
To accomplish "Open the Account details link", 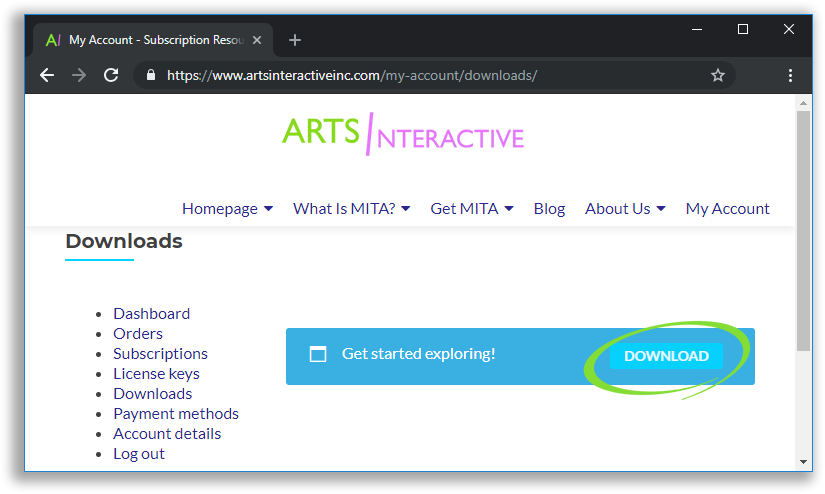I will tap(167, 433).
